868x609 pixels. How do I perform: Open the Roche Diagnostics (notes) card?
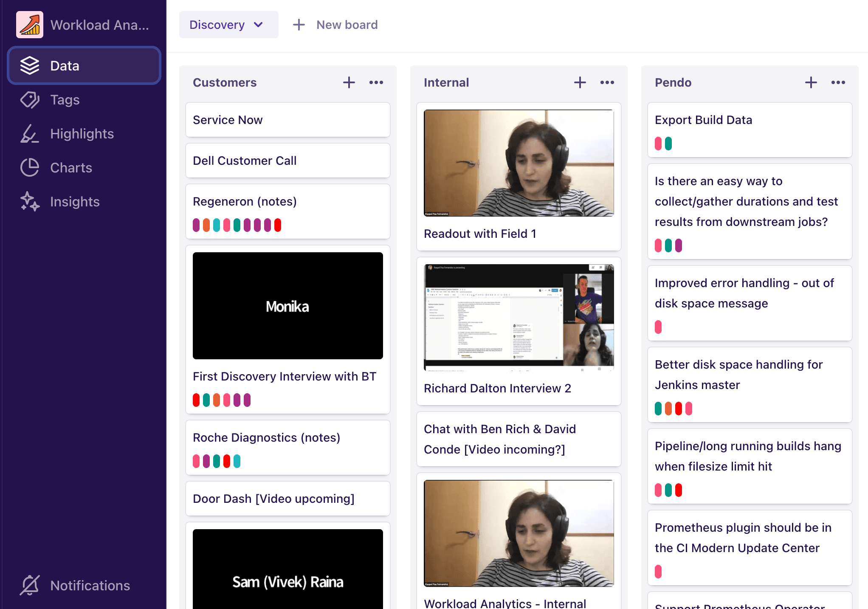coord(288,448)
